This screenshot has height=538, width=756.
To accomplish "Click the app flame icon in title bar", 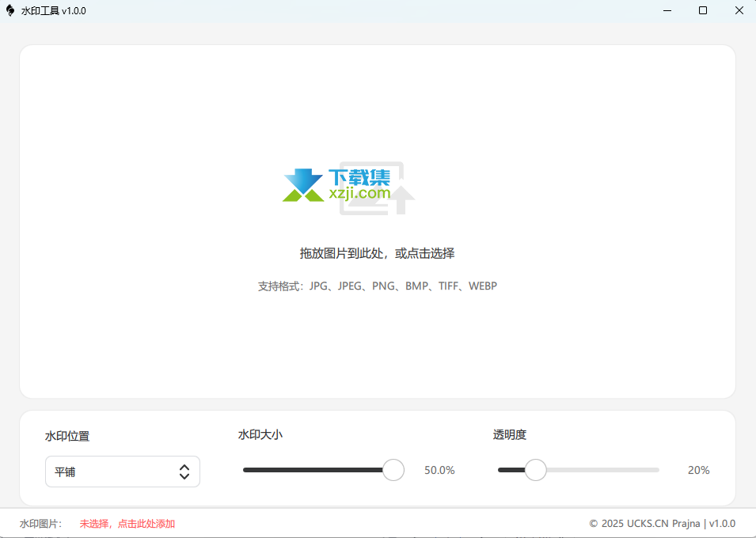I will (x=10, y=10).
